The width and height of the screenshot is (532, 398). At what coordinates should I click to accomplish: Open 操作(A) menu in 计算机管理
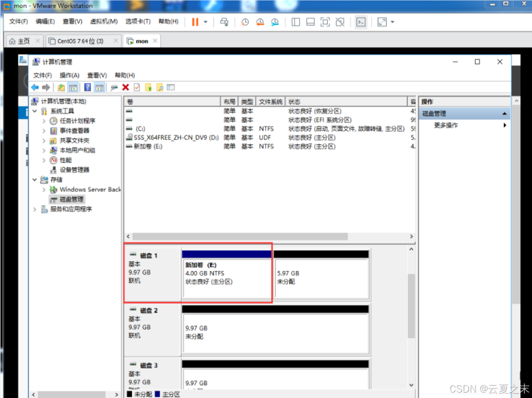69,75
